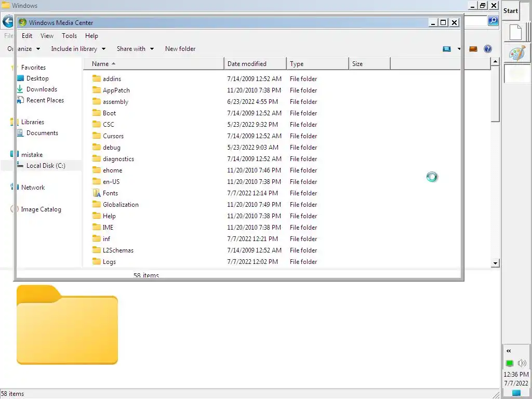Viewport: 532px width, 399px height.
Task: Select Favorites in the navigation pane
Action: pos(33,67)
